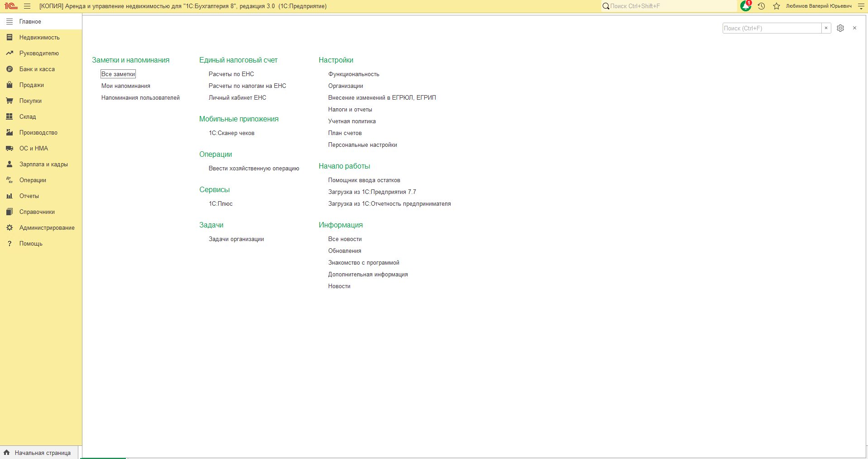Focus the menu search field Ctrl+F
This screenshot has width=868, height=459.
(x=772, y=28)
